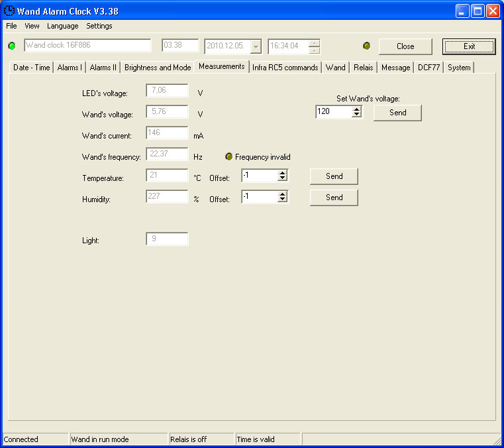Switch to the Alarms I tab
Image resolution: width=504 pixels, height=448 pixels.
coord(70,68)
